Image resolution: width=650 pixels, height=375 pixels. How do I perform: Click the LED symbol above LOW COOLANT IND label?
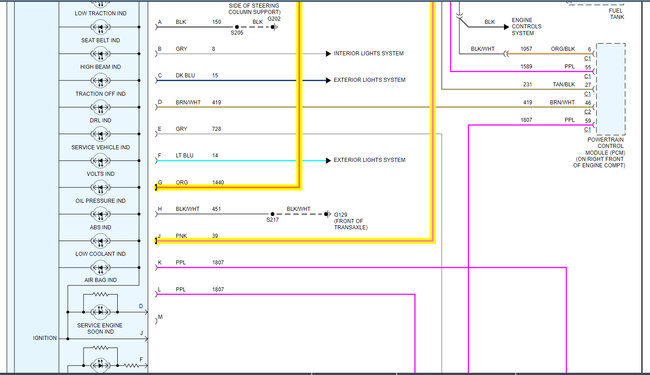100,241
